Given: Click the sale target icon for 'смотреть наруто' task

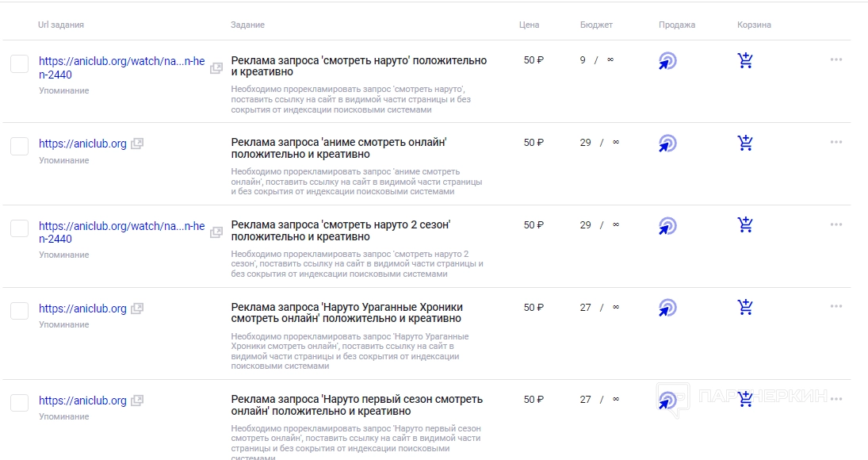Looking at the screenshot, I should coord(667,61).
